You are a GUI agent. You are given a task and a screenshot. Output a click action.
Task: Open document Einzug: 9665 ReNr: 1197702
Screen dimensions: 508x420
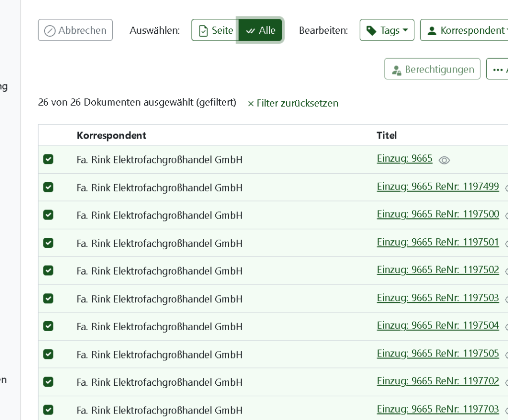coord(438,381)
